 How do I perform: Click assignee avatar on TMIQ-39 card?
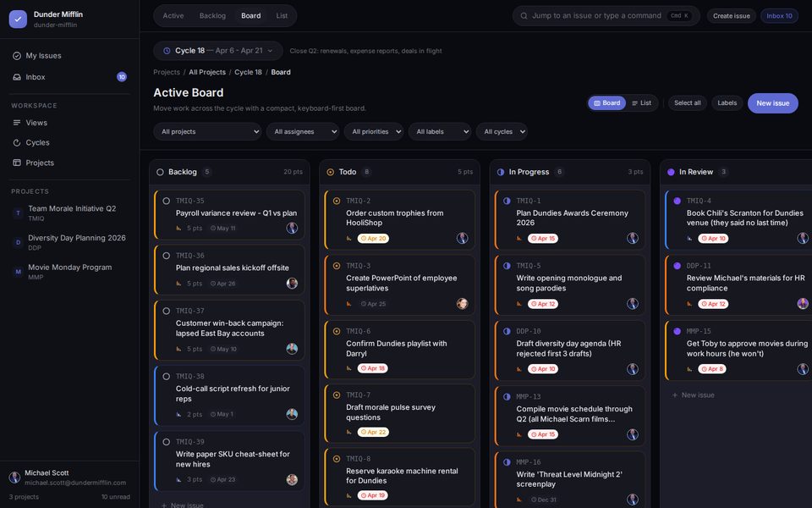point(292,479)
